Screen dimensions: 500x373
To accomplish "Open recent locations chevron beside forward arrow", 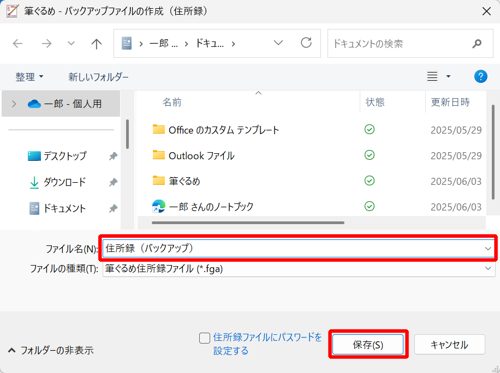I will pos(71,43).
